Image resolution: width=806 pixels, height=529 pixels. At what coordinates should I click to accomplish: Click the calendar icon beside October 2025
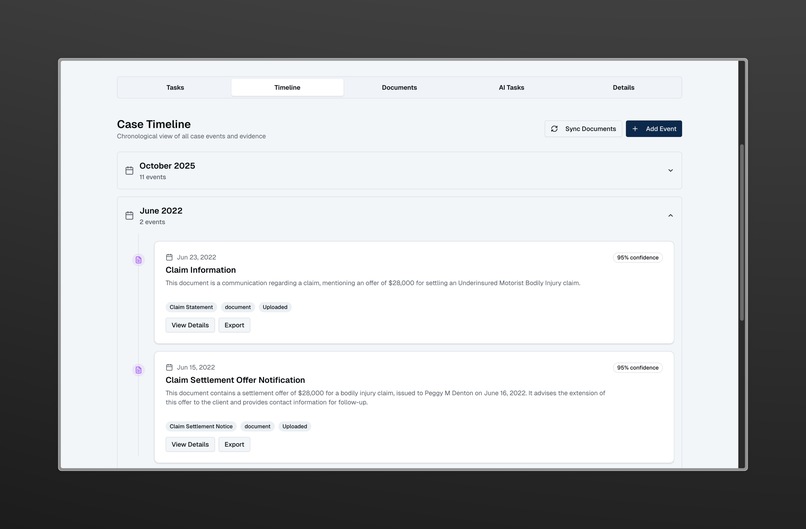130,170
